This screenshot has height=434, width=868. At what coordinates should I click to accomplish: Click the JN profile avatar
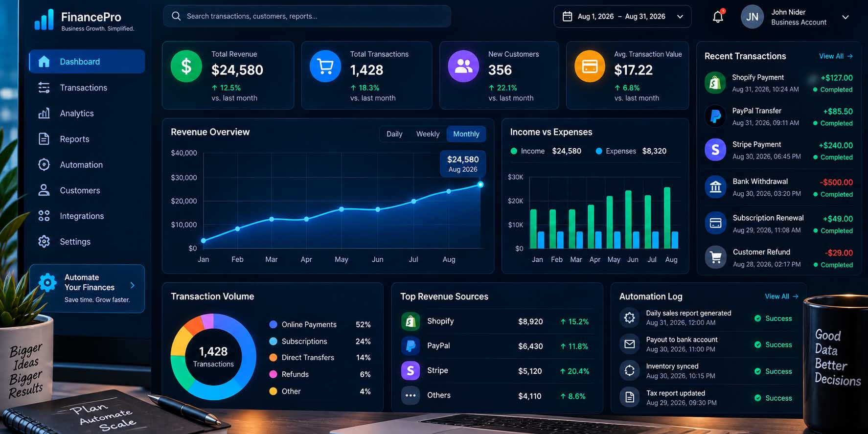pos(752,17)
